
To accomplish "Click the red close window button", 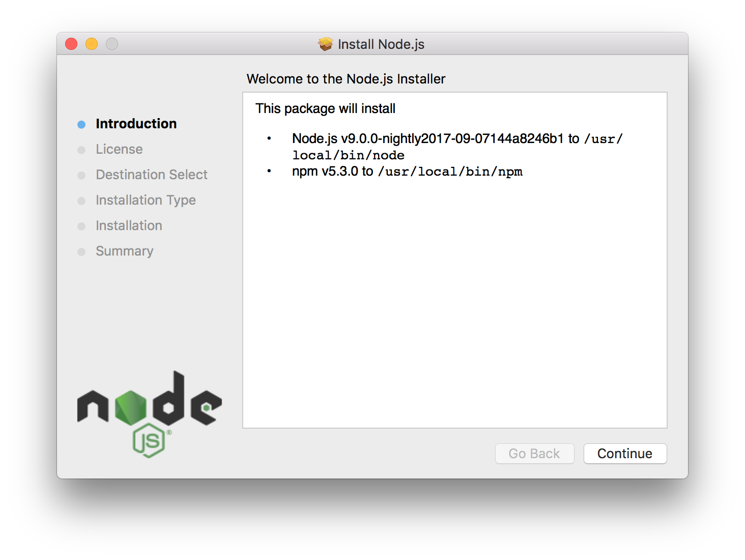I will click(x=71, y=44).
